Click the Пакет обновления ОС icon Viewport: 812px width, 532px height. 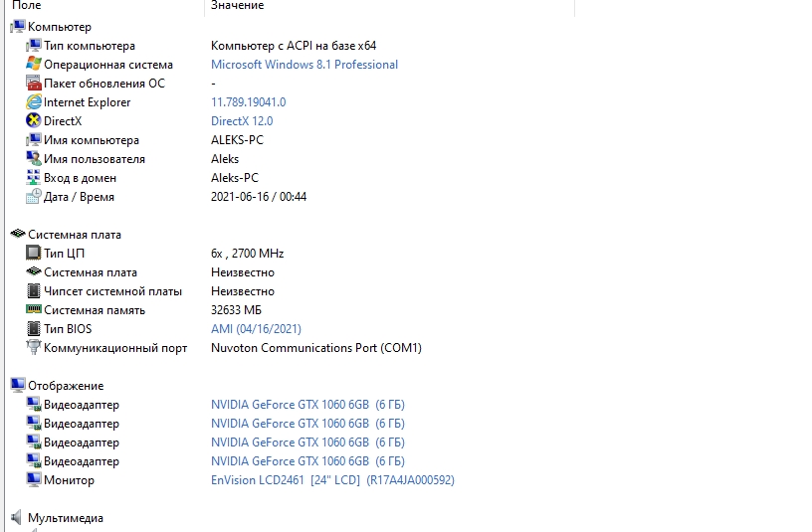pos(35,84)
